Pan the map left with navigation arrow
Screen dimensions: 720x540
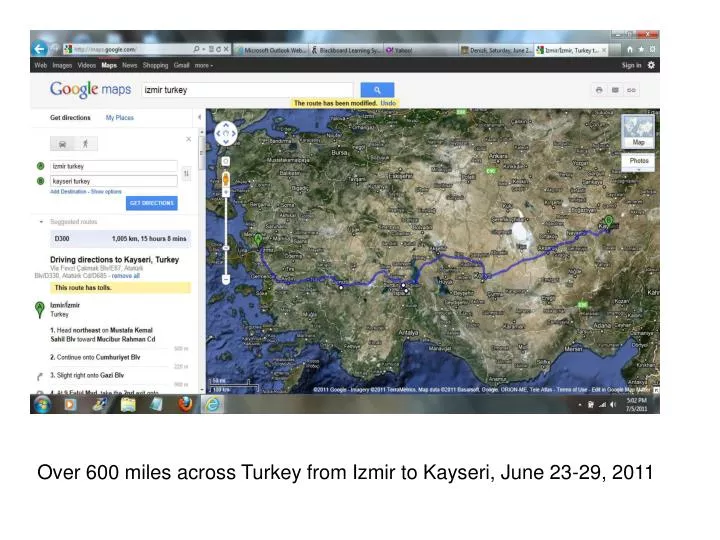[x=218, y=134]
